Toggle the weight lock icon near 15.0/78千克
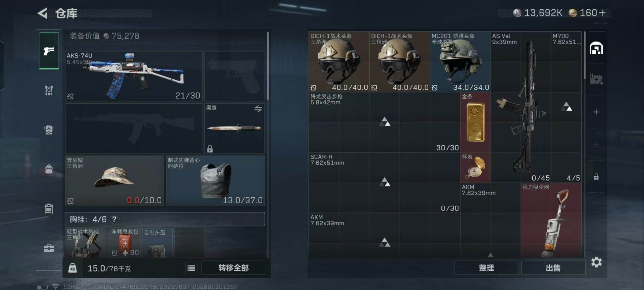Screen dimensions: 644x290 click(x=72, y=268)
